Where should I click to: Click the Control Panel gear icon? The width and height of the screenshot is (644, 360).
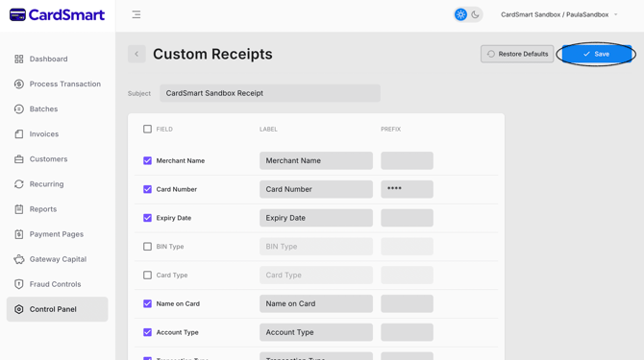pyautogui.click(x=19, y=309)
